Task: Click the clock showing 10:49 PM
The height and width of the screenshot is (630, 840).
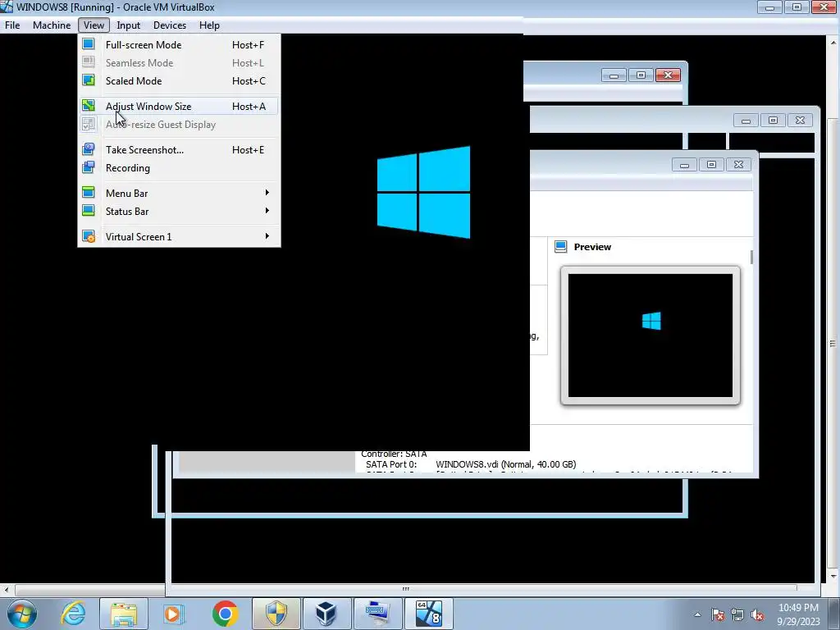Action: click(x=798, y=608)
